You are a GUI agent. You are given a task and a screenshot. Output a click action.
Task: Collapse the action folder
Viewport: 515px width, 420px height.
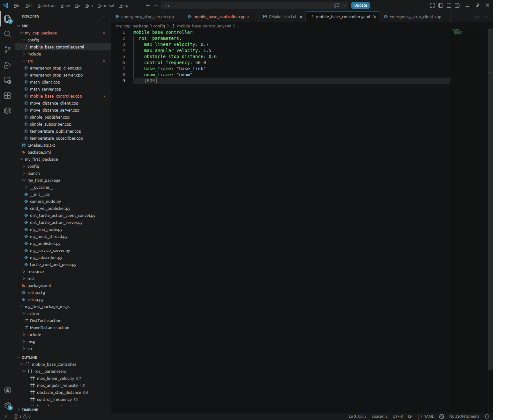coord(24,313)
